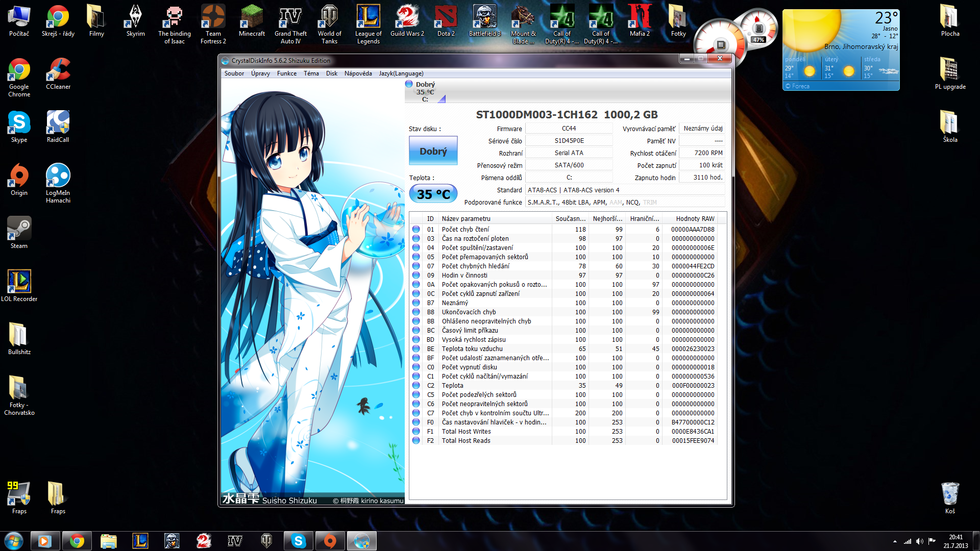Open the Skyrim desktop shortcut
The width and height of the screenshot is (980, 551).
tap(135, 21)
